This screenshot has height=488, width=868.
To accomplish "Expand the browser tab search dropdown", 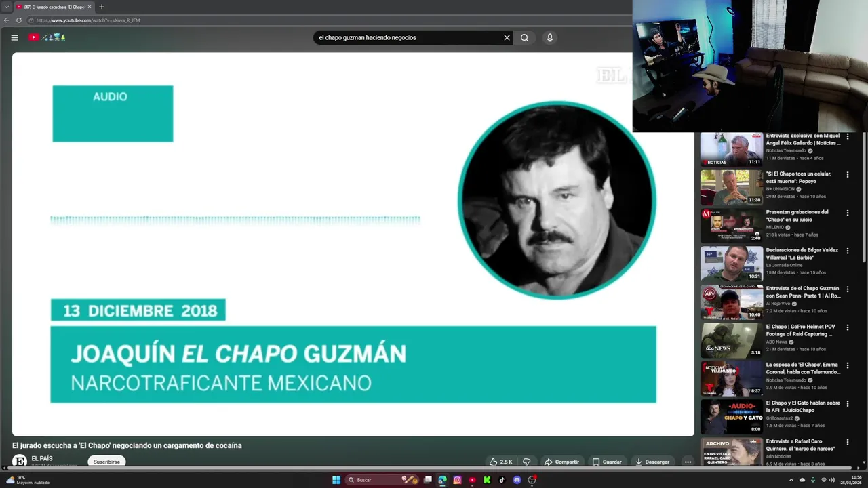I will [x=6, y=7].
